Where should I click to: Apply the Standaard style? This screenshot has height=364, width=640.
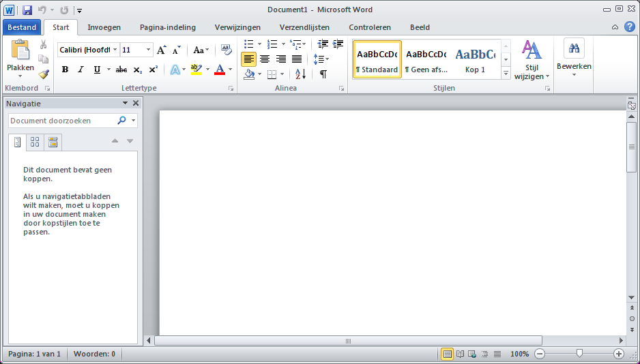coord(377,59)
